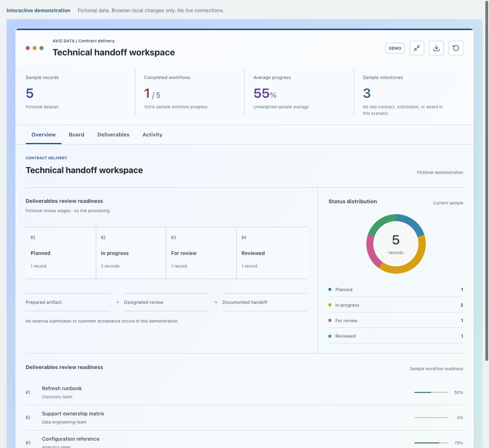489x448 pixels.
Task: Switch to the Board tab
Action: pos(77,135)
